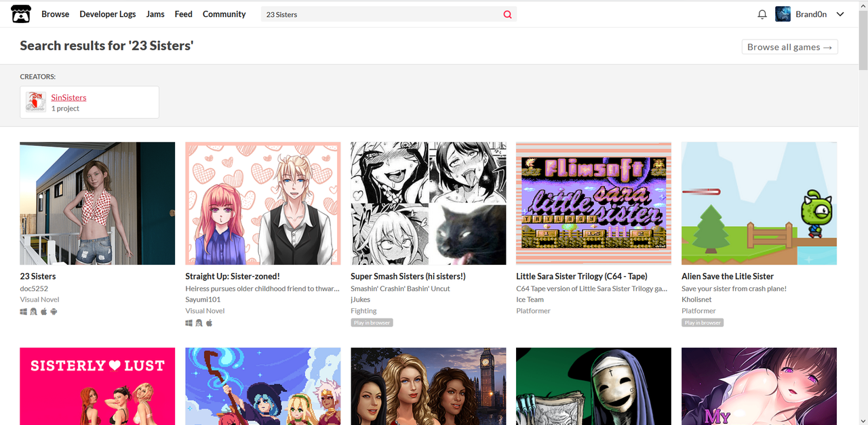Click the Brand0n profile avatar

tap(783, 14)
